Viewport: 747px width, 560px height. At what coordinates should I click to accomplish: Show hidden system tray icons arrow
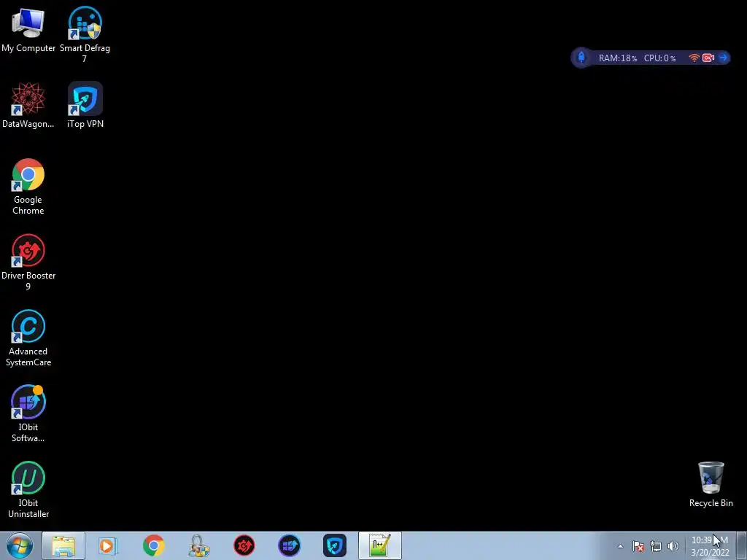click(620, 546)
